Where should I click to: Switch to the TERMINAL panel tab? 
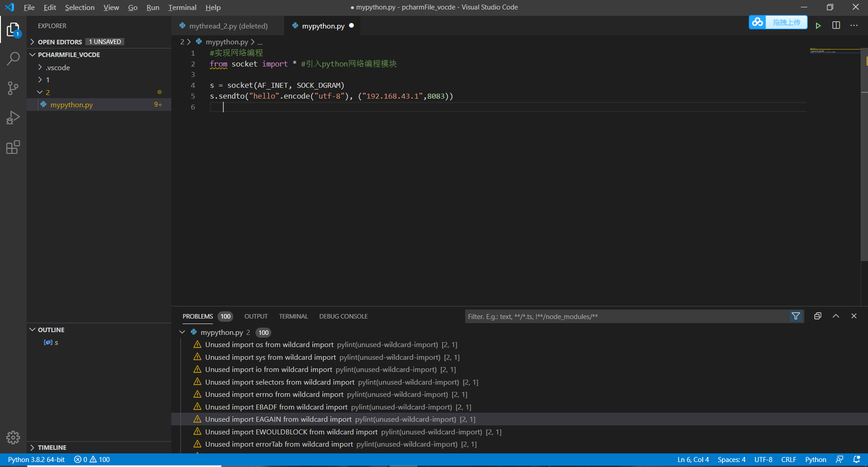[x=293, y=316]
